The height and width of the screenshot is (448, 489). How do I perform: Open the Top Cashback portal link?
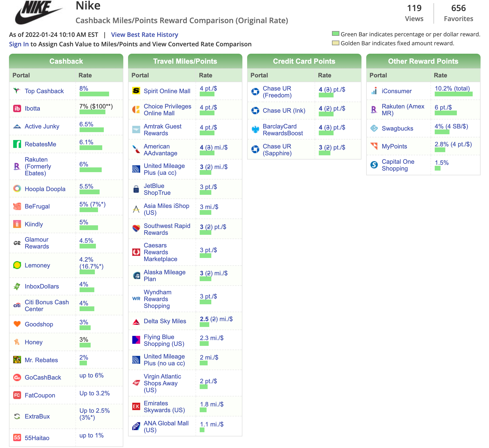point(44,91)
